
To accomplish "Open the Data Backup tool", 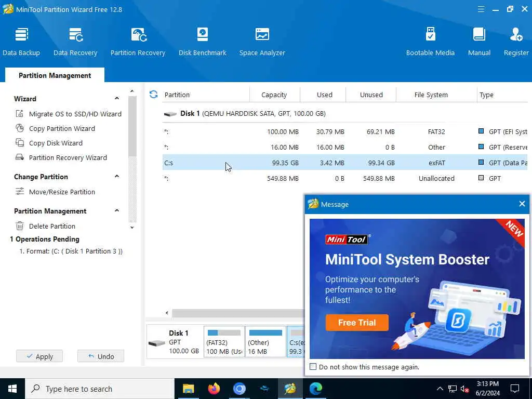I will click(21, 42).
